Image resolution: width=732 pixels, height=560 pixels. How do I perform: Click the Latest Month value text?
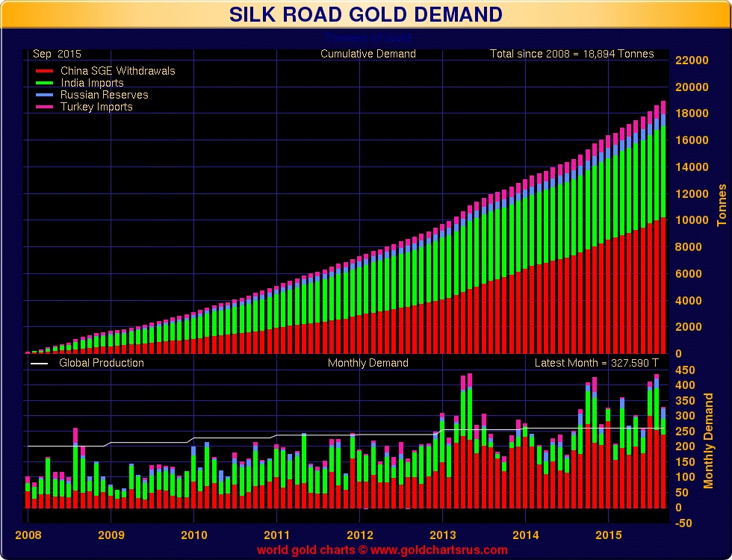click(x=597, y=363)
